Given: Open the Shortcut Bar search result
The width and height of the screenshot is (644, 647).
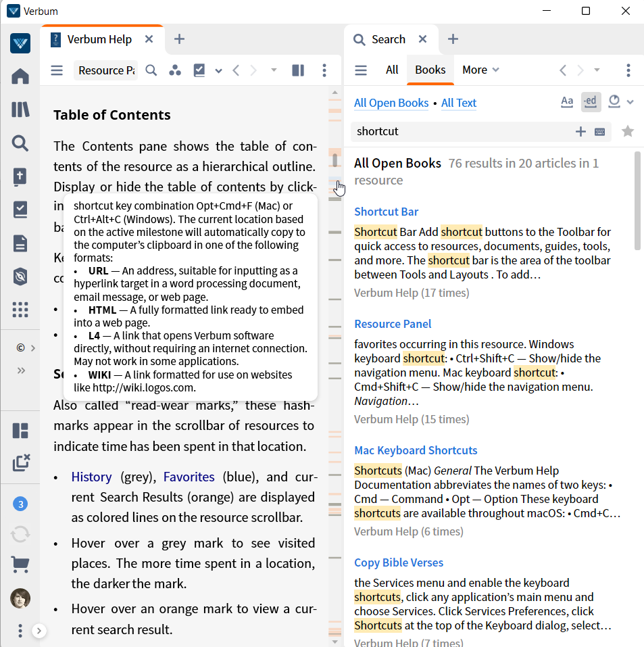Looking at the screenshot, I should point(386,212).
